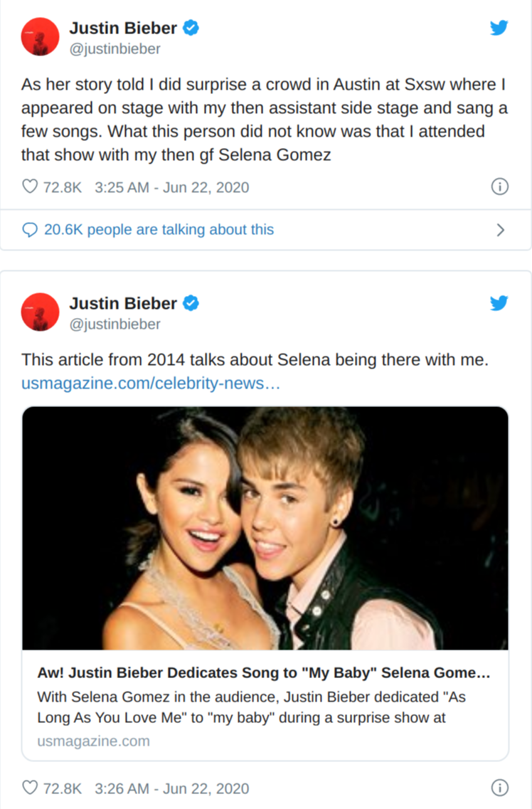Click timestamp 3:25 AM - Jun 22, 2020
This screenshot has width=532, height=809.
[171, 188]
